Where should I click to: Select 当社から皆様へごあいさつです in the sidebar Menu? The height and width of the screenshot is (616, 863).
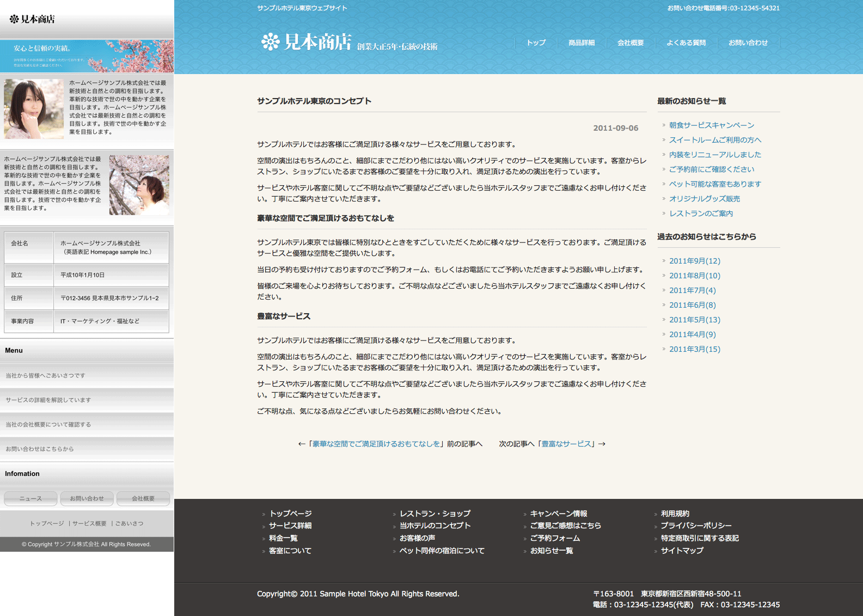(x=46, y=376)
